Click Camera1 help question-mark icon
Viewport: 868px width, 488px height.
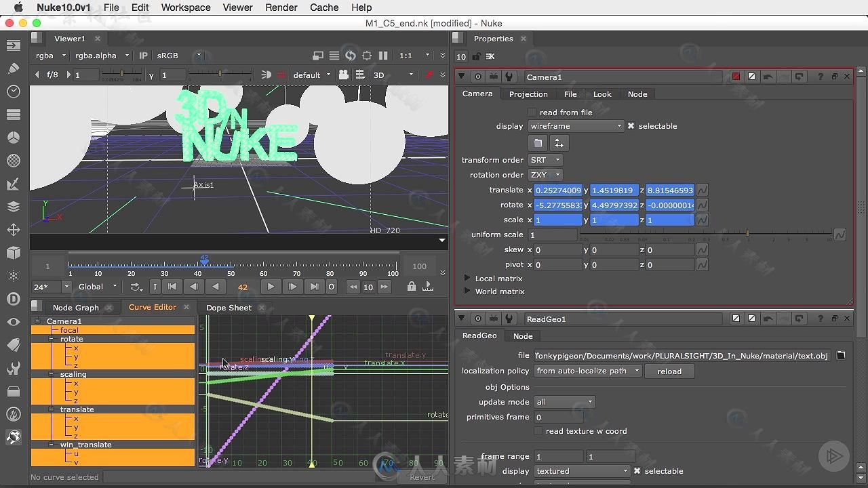coord(820,77)
